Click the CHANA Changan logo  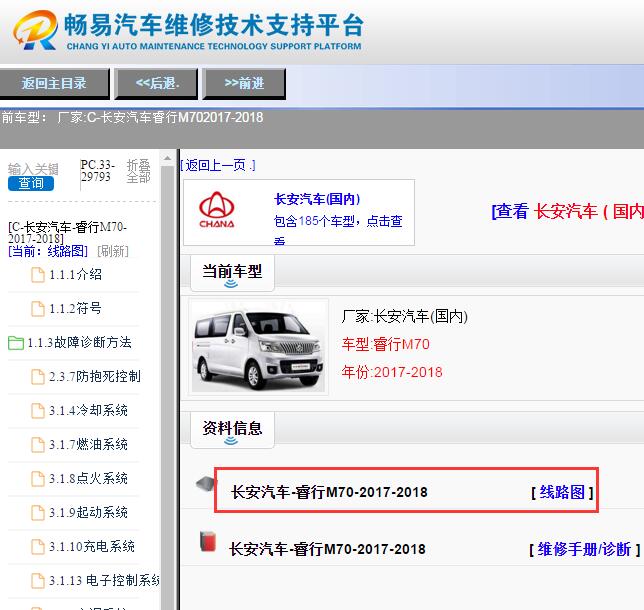click(x=216, y=210)
